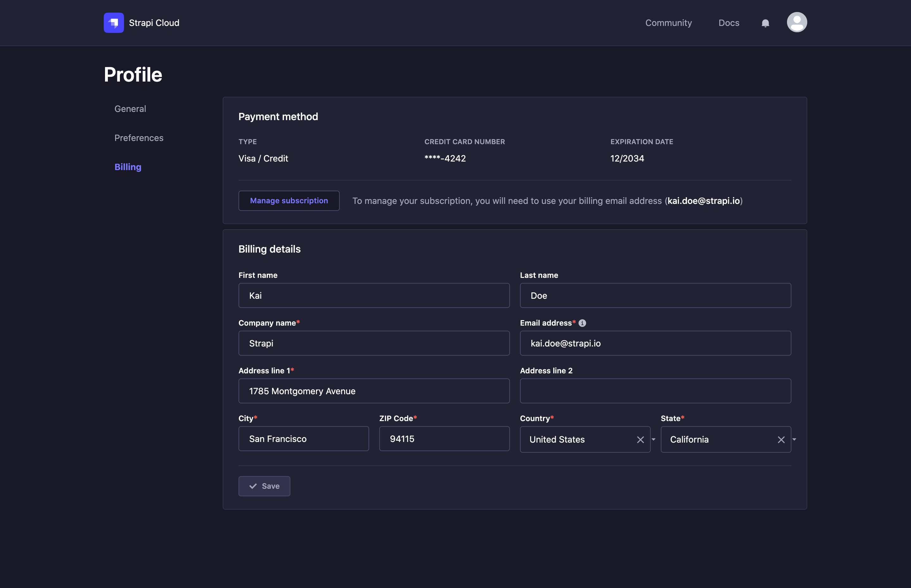
Task: Open the Strapi Cloud logo home icon
Action: pyautogui.click(x=114, y=22)
